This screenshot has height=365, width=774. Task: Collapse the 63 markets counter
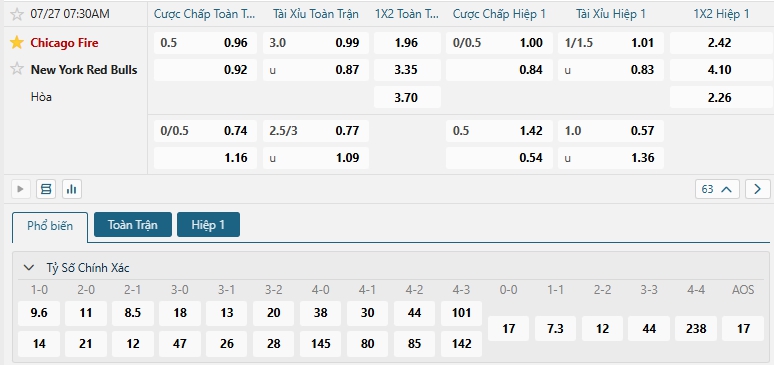717,189
